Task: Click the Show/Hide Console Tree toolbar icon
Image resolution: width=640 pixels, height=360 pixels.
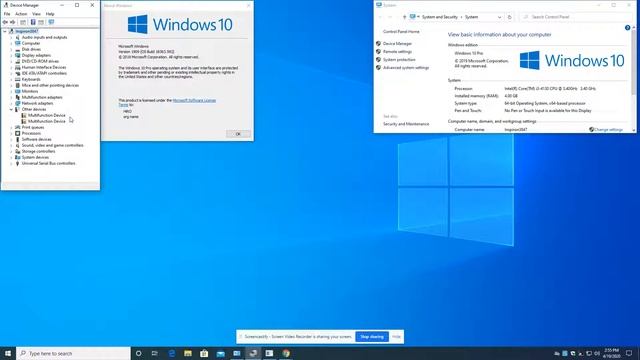Action: (23, 22)
